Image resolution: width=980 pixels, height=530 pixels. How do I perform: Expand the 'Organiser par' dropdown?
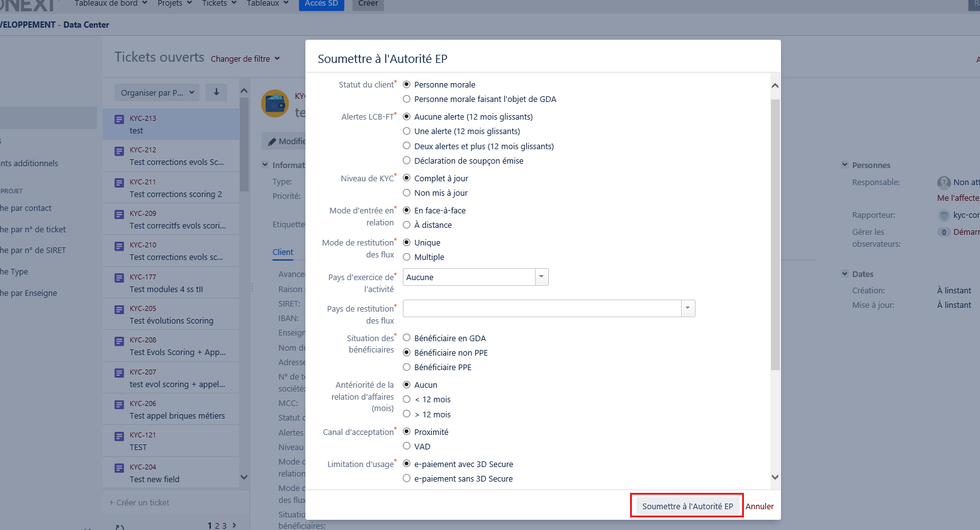pyautogui.click(x=157, y=93)
